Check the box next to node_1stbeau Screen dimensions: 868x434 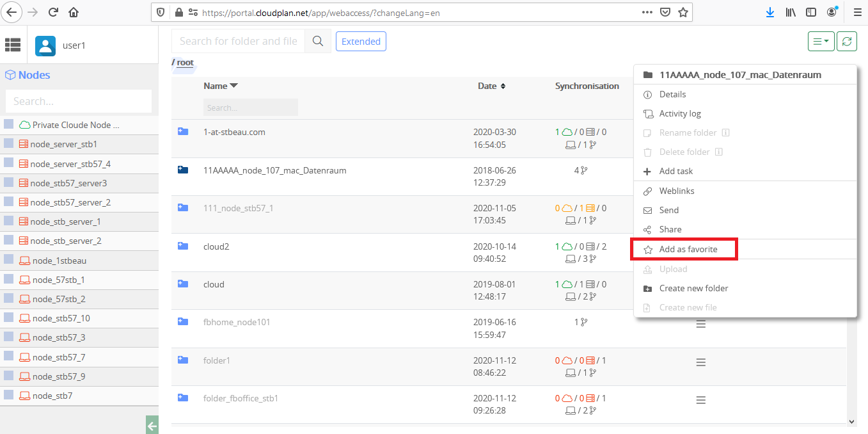click(x=9, y=260)
